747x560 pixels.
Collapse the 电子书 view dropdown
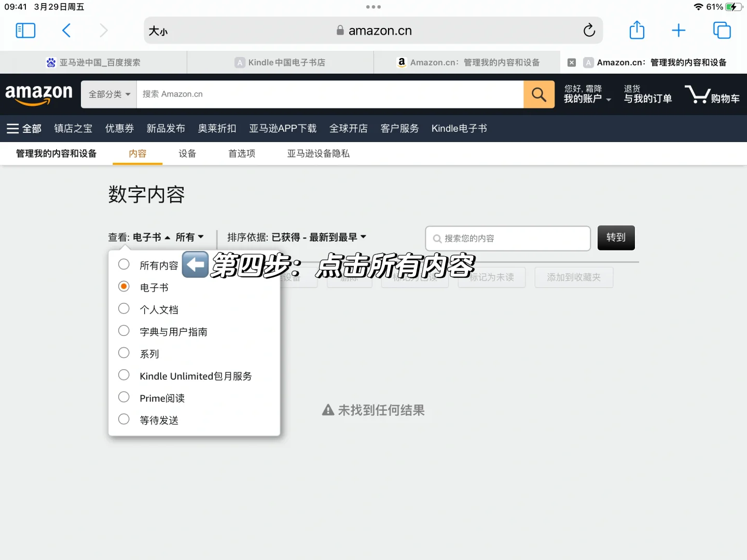151,237
